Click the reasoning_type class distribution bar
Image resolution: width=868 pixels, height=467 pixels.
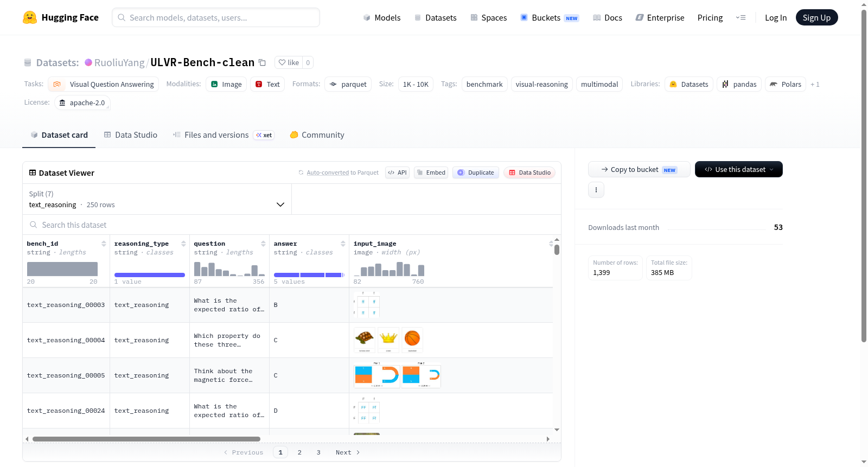(x=150, y=275)
